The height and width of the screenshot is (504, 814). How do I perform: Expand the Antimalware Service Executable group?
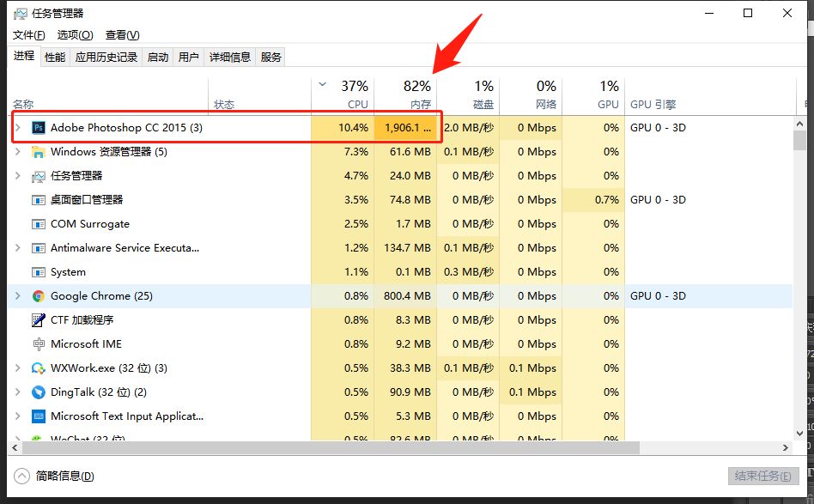(x=18, y=247)
